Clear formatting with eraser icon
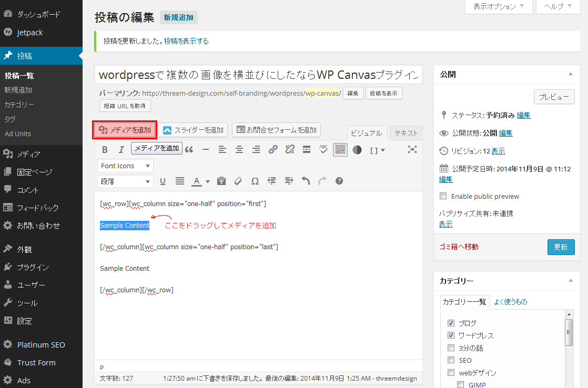588x388 pixels. [x=238, y=181]
